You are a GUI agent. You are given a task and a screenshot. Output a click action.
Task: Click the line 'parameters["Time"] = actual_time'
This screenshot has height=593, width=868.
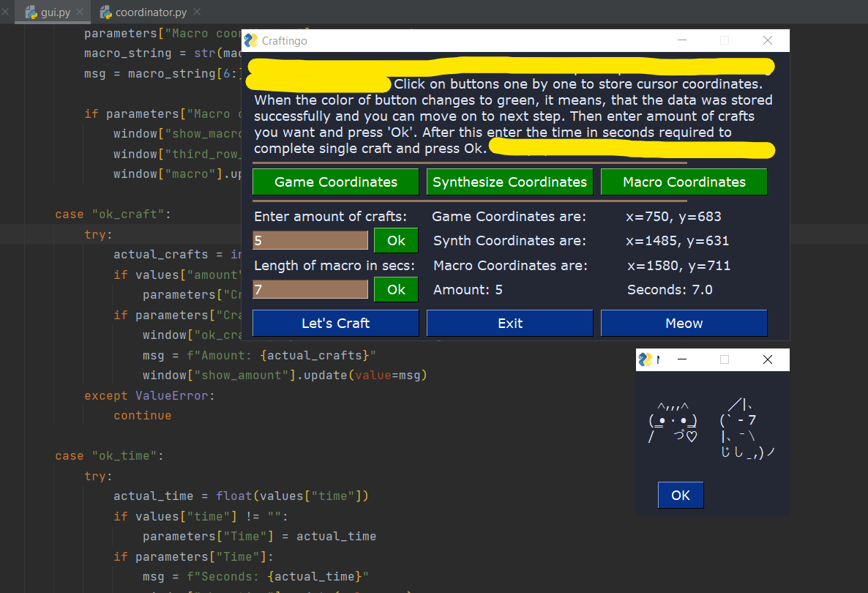coord(259,536)
